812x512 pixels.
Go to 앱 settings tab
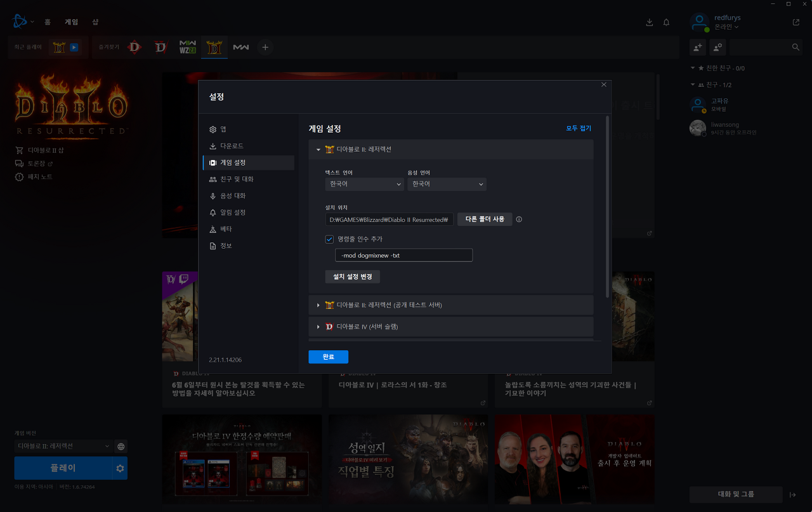tap(248, 129)
